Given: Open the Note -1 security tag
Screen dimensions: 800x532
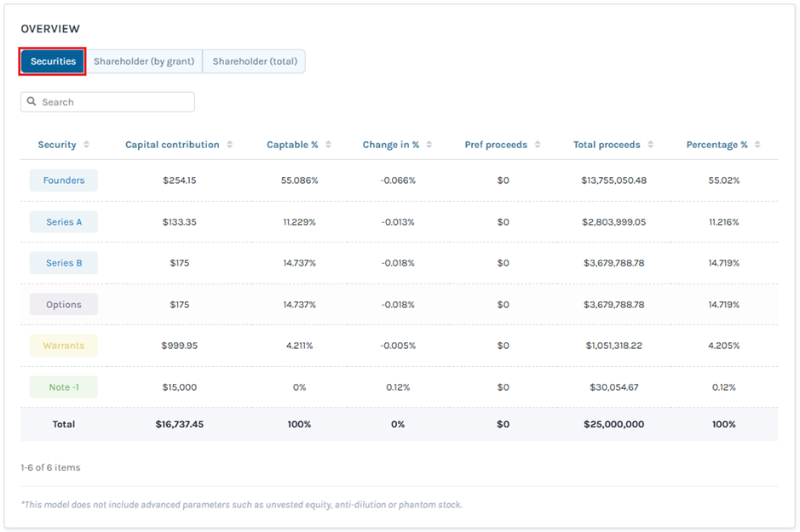Looking at the screenshot, I should (64, 387).
